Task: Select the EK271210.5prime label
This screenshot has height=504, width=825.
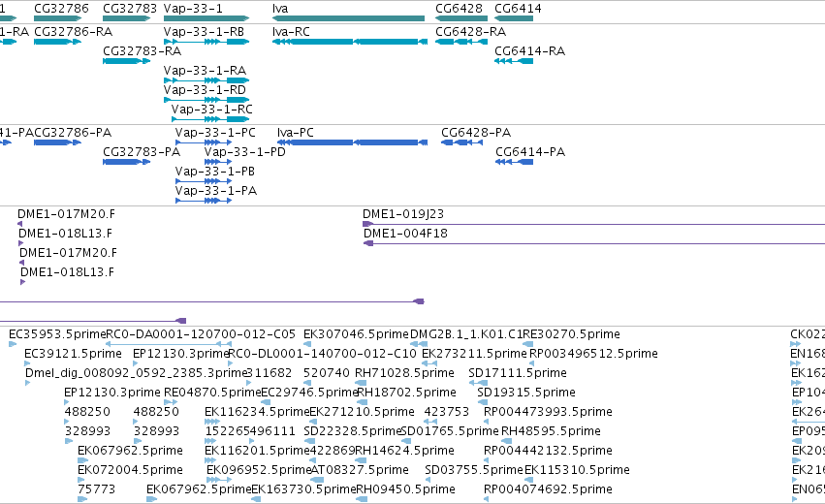Action: (x=362, y=413)
